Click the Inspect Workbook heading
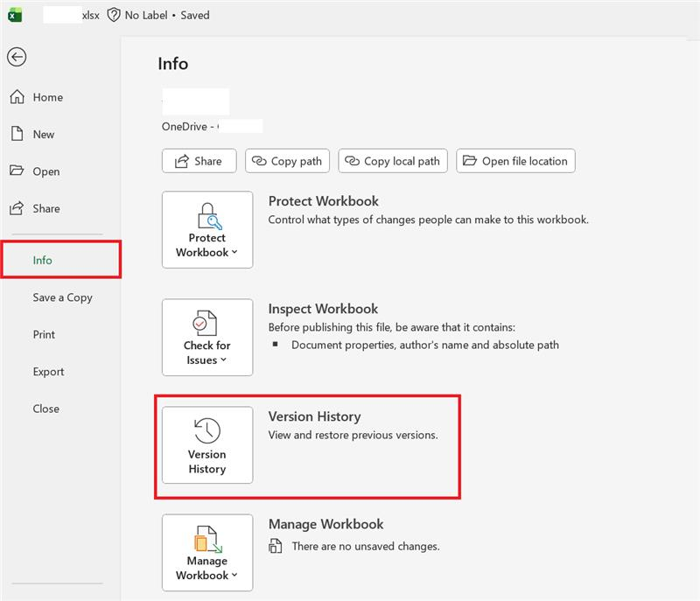This screenshot has width=700, height=601. click(323, 308)
